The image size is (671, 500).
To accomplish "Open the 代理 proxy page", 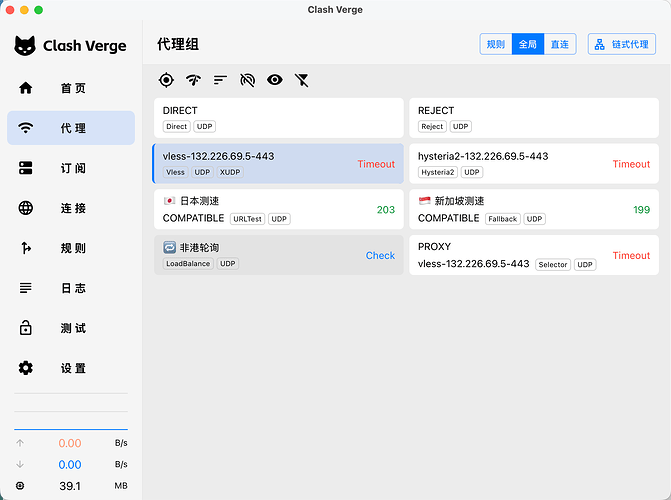I will [71, 128].
